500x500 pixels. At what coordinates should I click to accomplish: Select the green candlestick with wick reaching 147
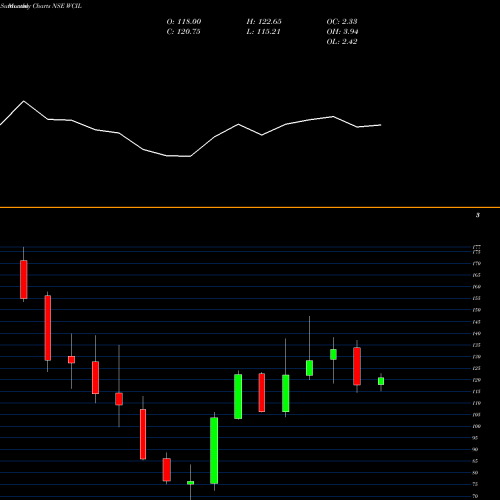309,368
